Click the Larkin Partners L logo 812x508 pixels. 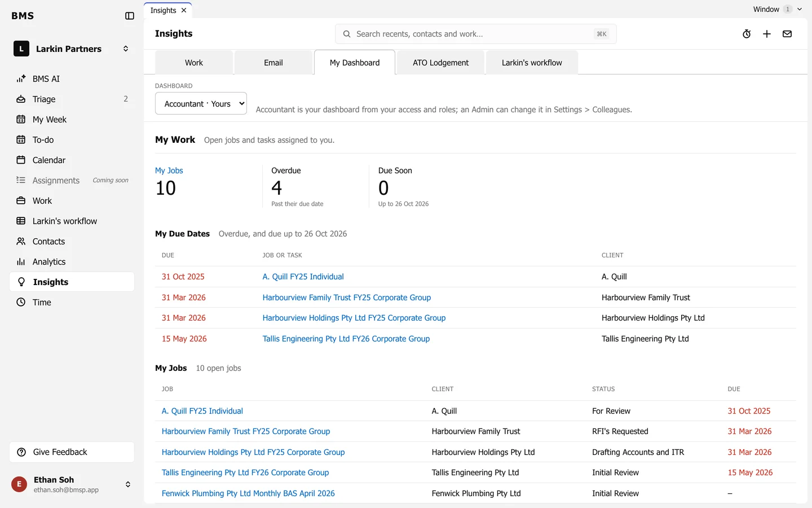pyautogui.click(x=21, y=49)
